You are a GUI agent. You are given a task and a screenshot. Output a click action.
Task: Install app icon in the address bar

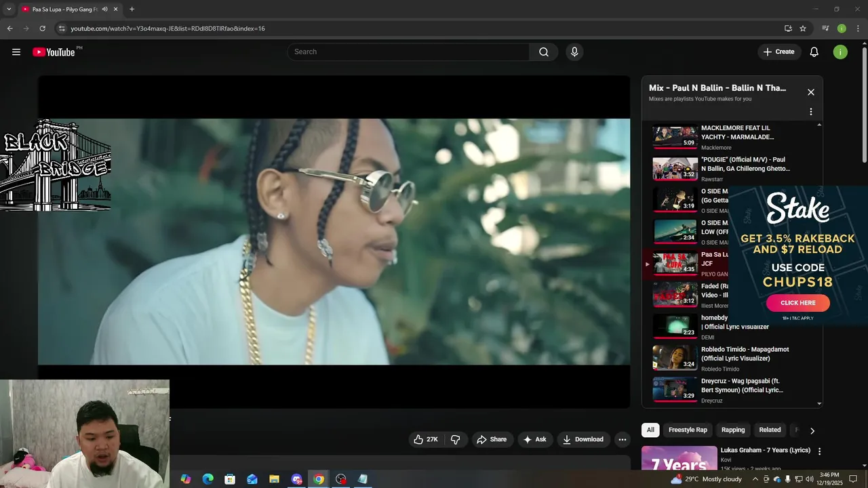(x=788, y=28)
